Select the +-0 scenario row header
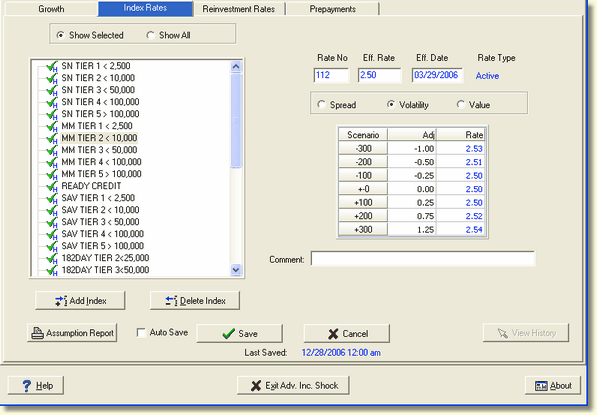597x415 pixels. click(363, 189)
